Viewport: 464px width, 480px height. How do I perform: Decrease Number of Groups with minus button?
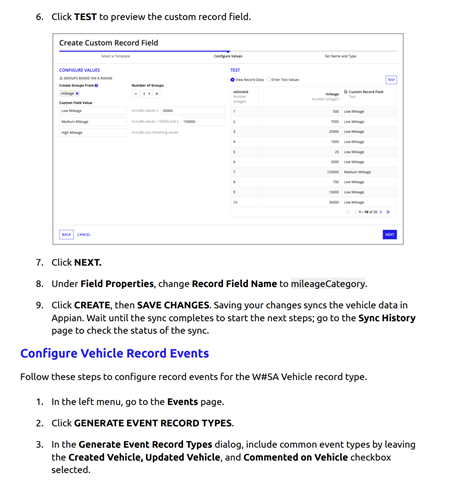(x=136, y=94)
